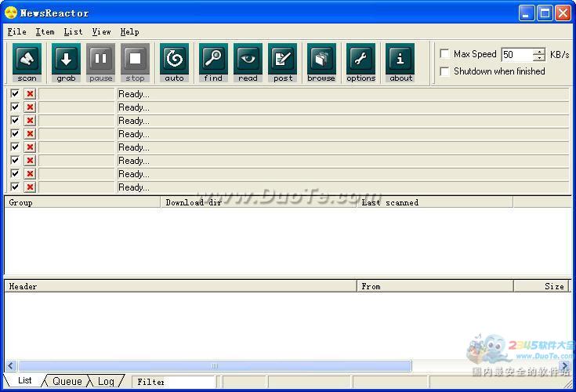This screenshot has height=392, width=576.
Task: Click the post message icon
Action: coord(282,63)
